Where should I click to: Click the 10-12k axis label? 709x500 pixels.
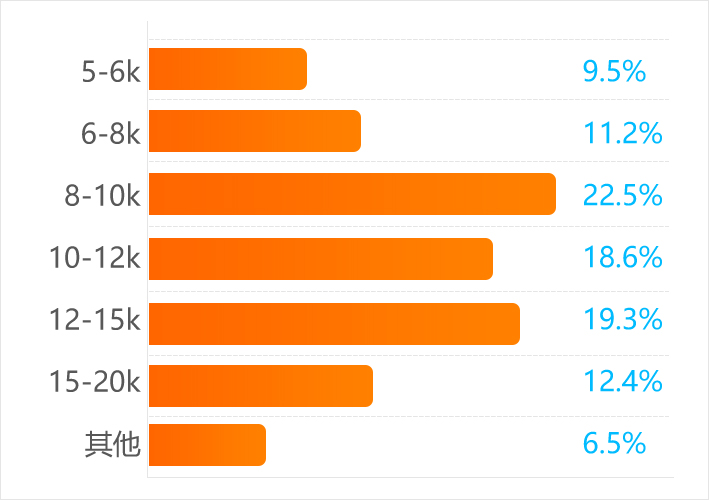pyautogui.click(x=95, y=258)
